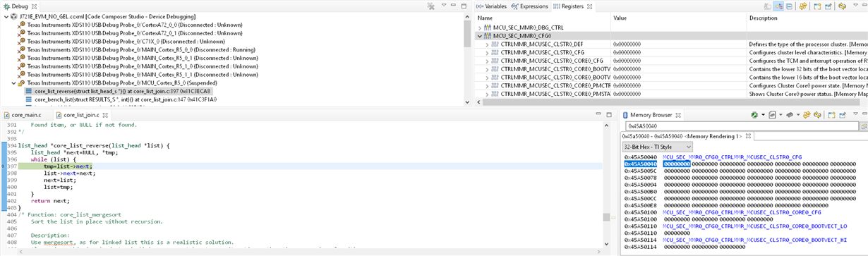Collapse the MCU_SEC_MMR0_CFG0 register group

tap(481, 35)
